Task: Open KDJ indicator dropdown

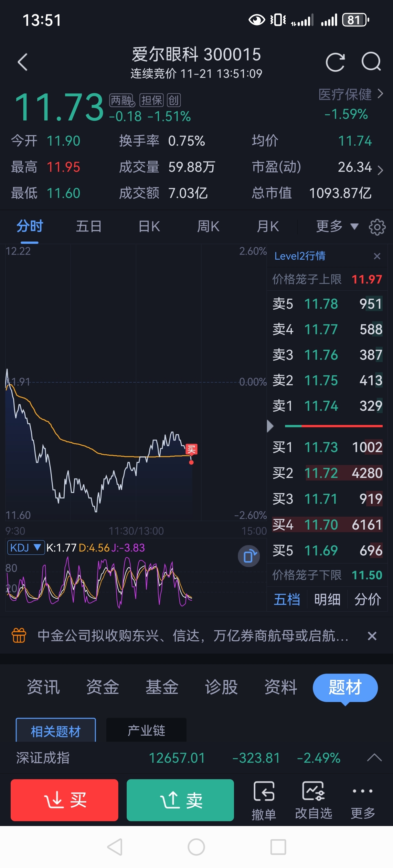Action: pos(26,548)
